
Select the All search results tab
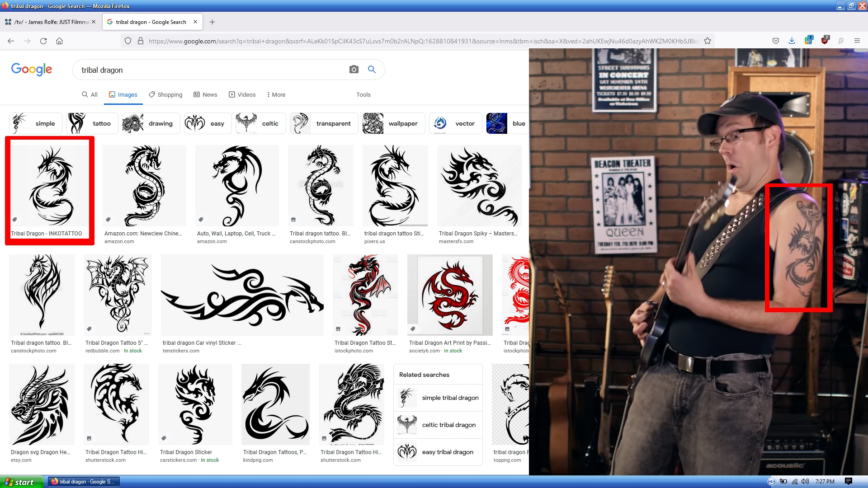tap(90, 94)
